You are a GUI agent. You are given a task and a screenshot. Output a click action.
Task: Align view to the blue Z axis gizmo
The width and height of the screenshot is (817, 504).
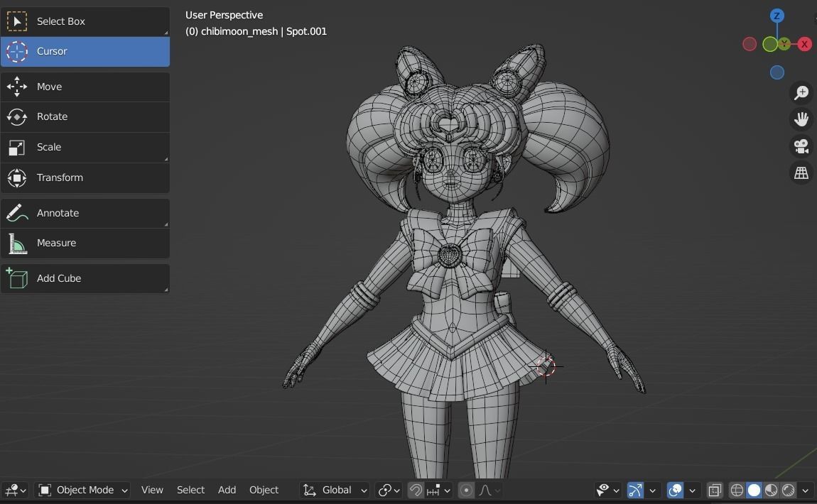point(777,16)
